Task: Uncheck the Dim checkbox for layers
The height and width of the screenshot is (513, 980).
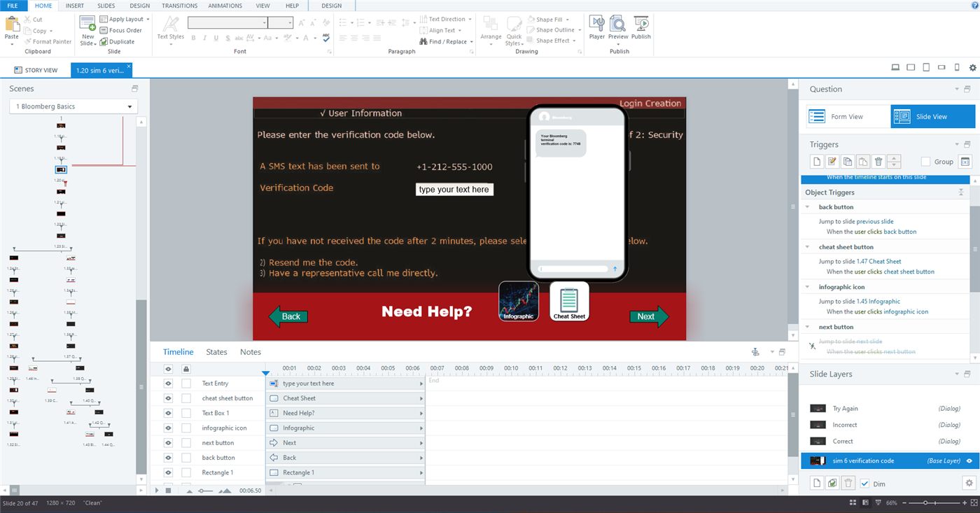Action: (864, 484)
